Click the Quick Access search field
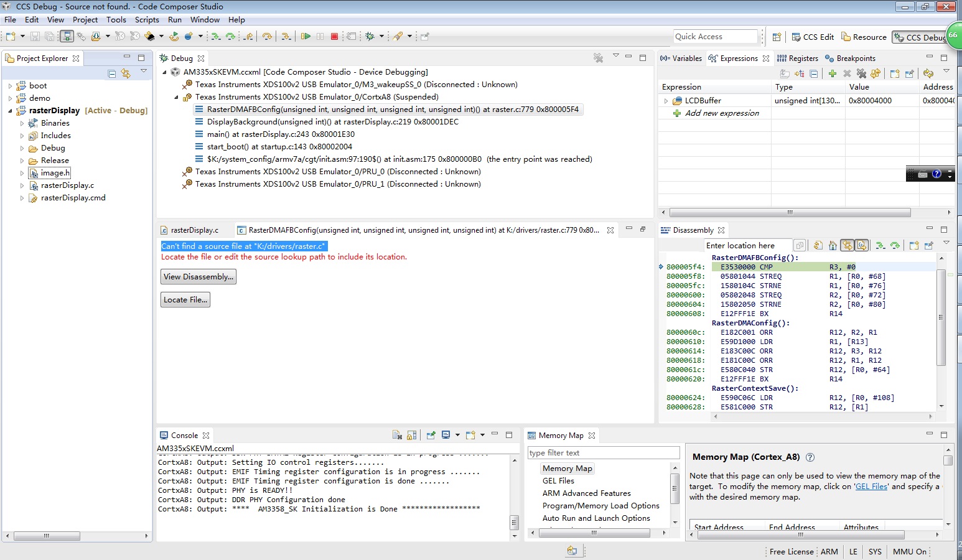Viewport: 962px width, 560px height. tap(716, 37)
